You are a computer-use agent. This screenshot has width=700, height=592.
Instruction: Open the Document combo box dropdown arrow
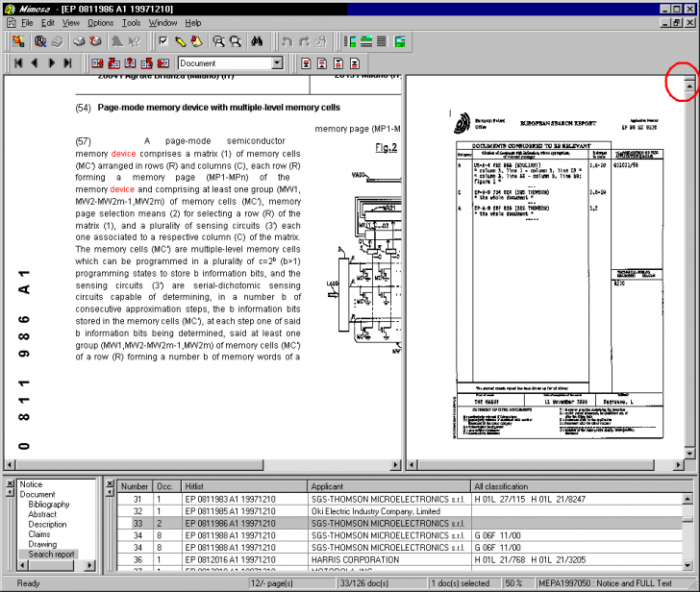coord(277,62)
